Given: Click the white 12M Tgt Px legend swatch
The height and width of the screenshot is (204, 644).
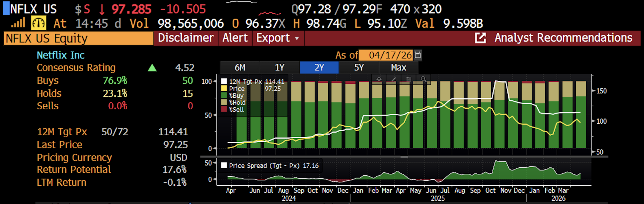Looking at the screenshot, I should [x=224, y=81].
